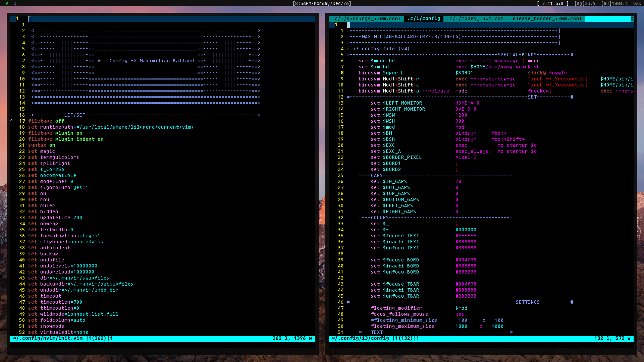Click the 'floating_modifier $mod' line

tap(419, 308)
